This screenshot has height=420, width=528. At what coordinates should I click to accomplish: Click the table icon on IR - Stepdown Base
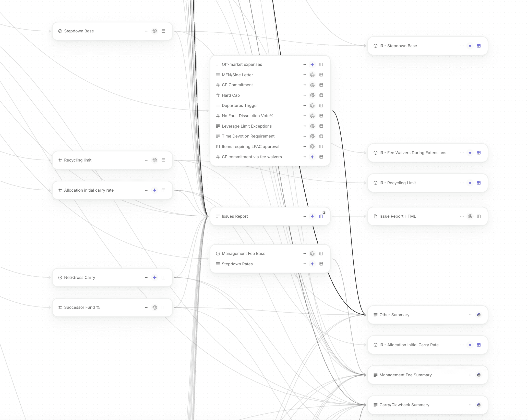click(479, 46)
